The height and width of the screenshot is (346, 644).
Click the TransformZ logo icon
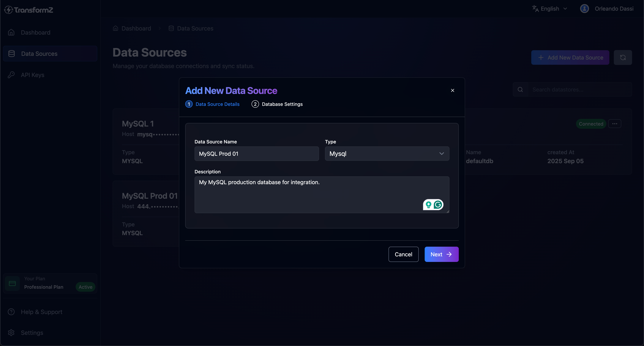[x=9, y=10]
